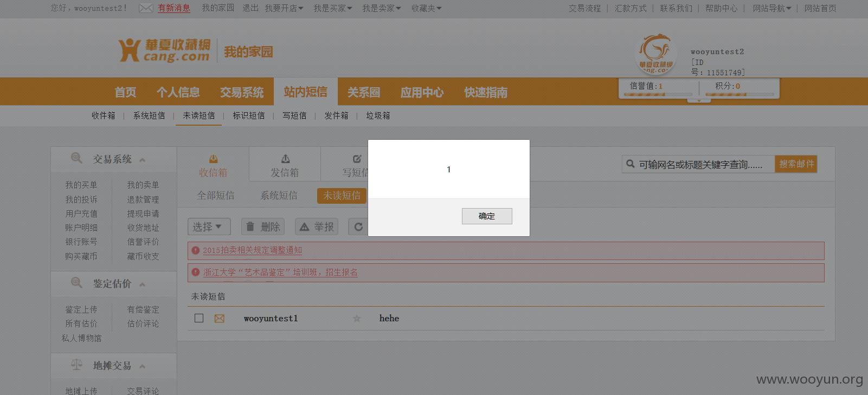The height and width of the screenshot is (395, 868).
Task: Switch to the orange 未读短信 filter
Action: coord(342,196)
